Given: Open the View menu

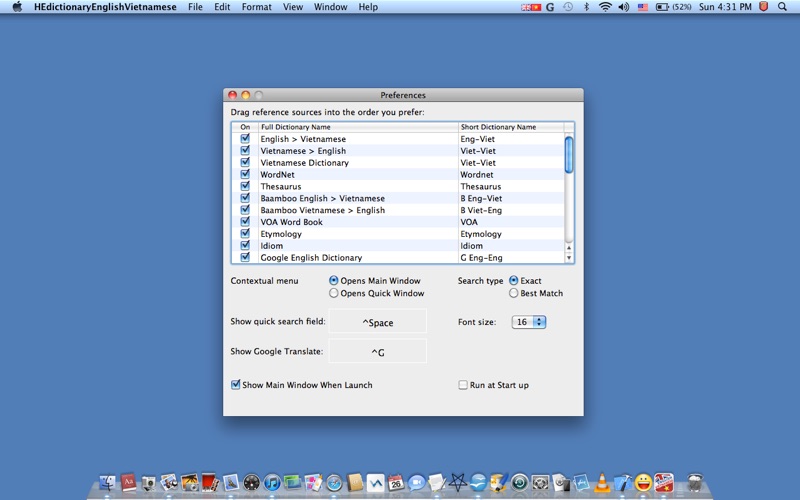Looking at the screenshot, I should pyautogui.click(x=293, y=7).
